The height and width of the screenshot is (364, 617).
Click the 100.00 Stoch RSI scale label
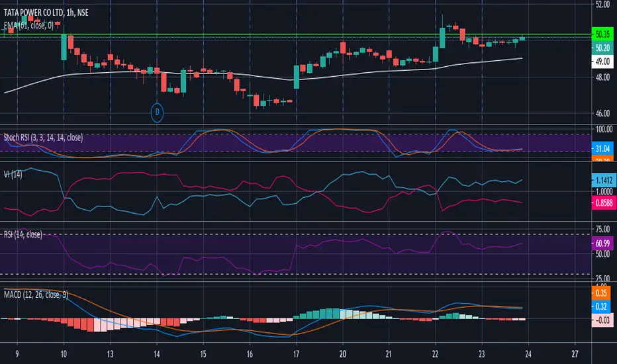click(604, 129)
